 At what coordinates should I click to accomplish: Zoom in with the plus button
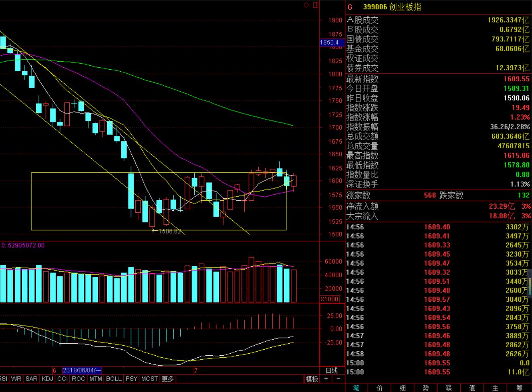point(326,379)
